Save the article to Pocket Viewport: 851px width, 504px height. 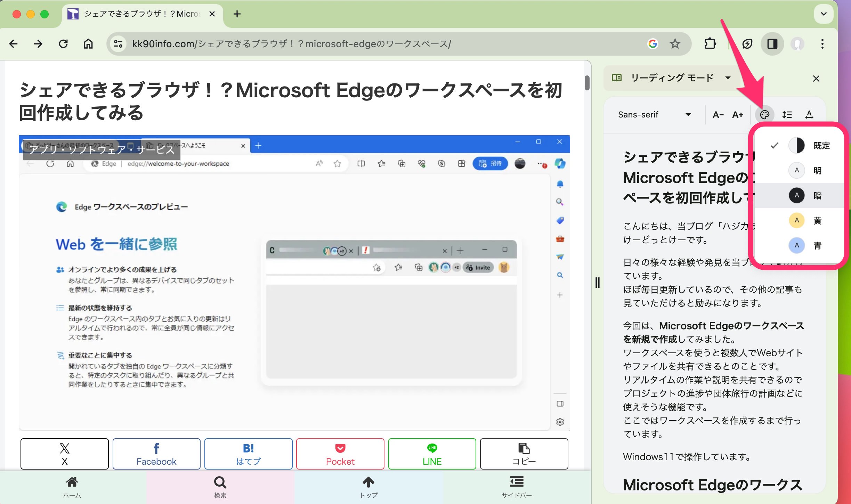pyautogui.click(x=340, y=454)
